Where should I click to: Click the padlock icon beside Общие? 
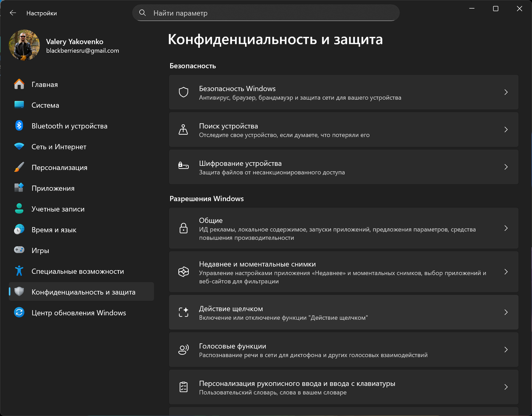click(184, 228)
